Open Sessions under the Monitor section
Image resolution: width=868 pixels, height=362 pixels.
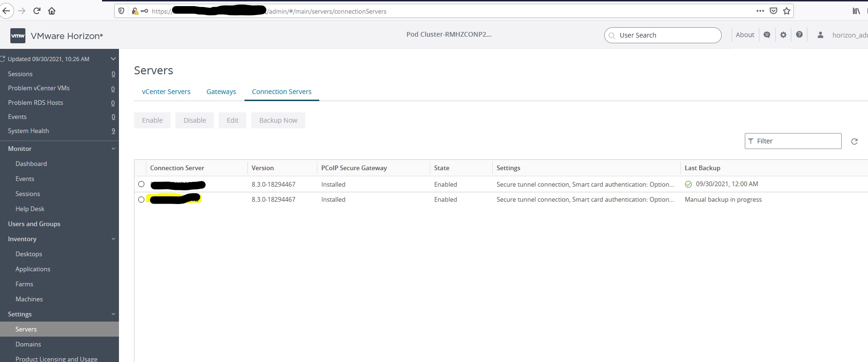(28, 194)
